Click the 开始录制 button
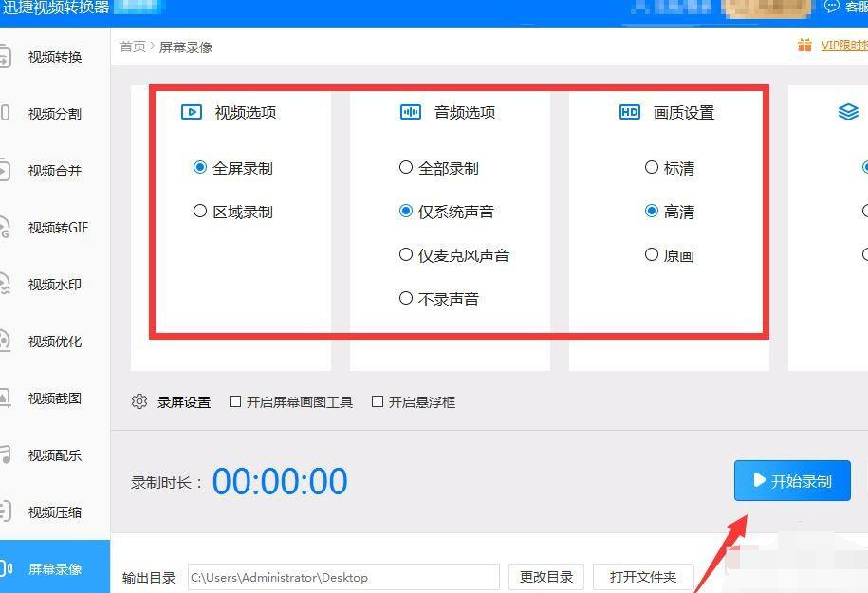Screen dimensions: 868x593 click(792, 481)
